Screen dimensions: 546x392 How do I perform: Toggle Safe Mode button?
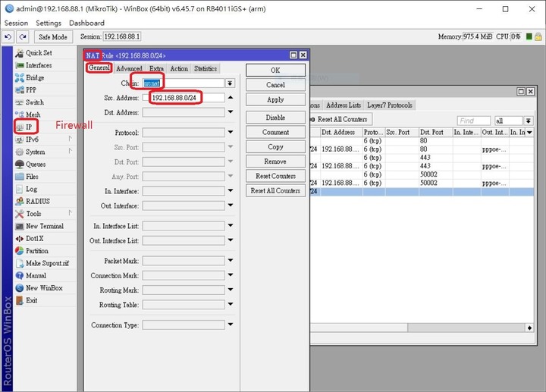[x=53, y=36]
